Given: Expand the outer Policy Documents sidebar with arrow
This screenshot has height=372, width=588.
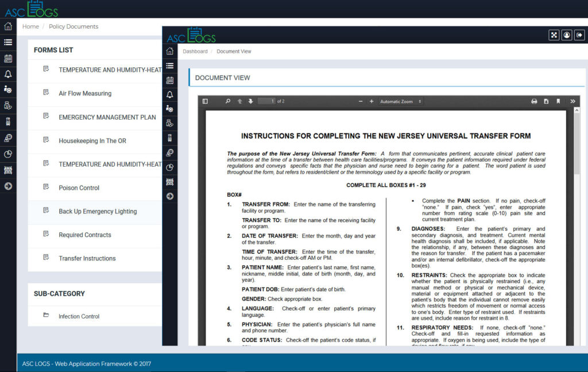Looking at the screenshot, I should [x=8, y=186].
